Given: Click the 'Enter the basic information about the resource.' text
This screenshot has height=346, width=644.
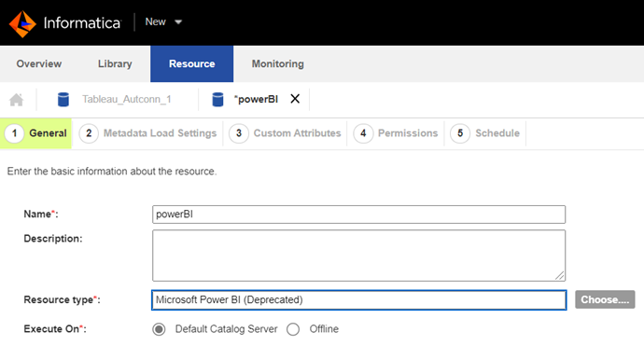Looking at the screenshot, I should 112,172.
